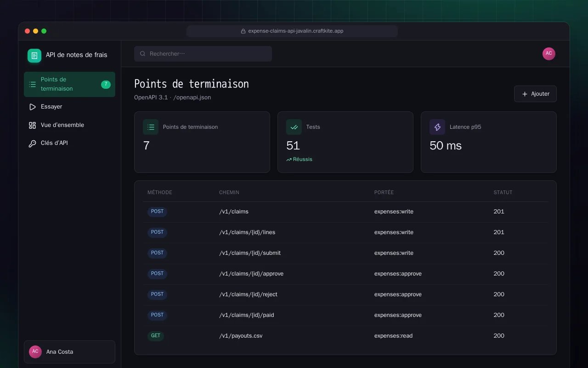Screen dimensions: 588x368
Task: Open the Essayer sidebar item
Action: [x=69, y=107]
